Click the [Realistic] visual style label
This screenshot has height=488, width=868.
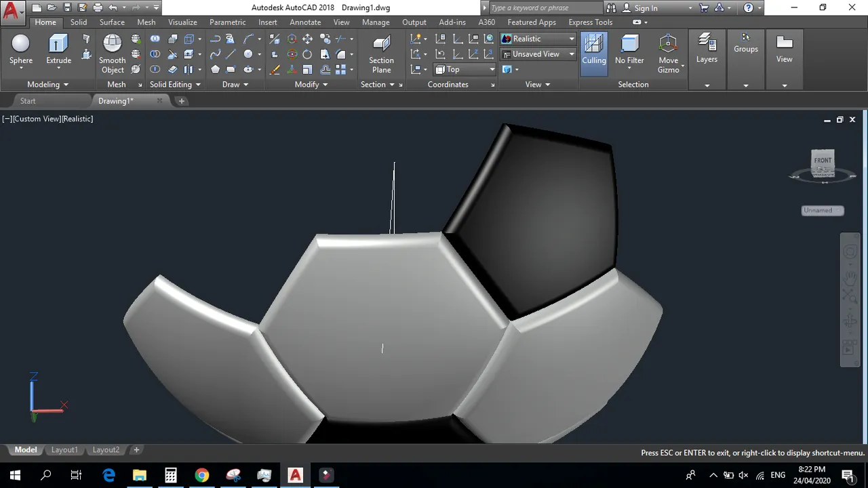[x=78, y=119]
